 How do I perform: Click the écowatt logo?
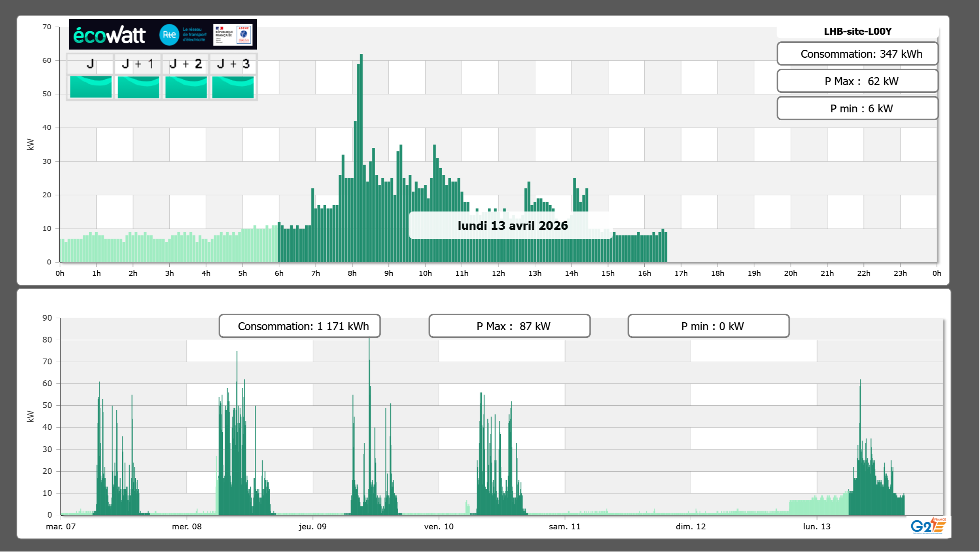coord(109,35)
